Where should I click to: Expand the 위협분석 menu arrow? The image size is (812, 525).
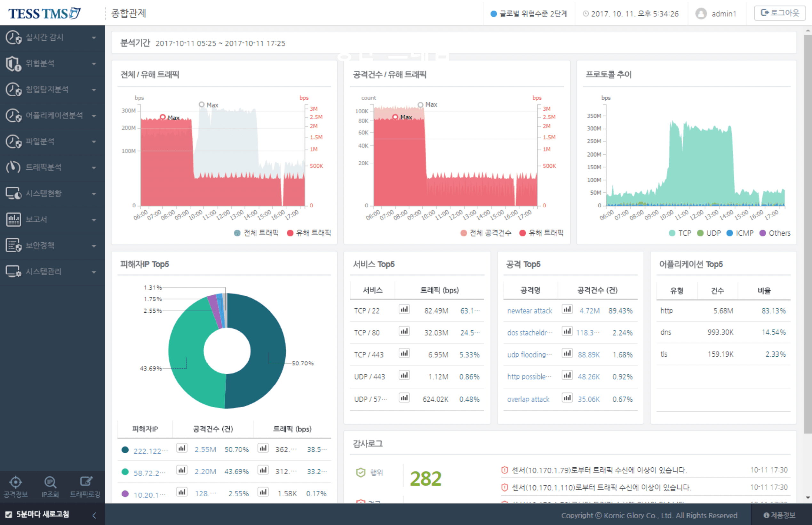point(94,64)
